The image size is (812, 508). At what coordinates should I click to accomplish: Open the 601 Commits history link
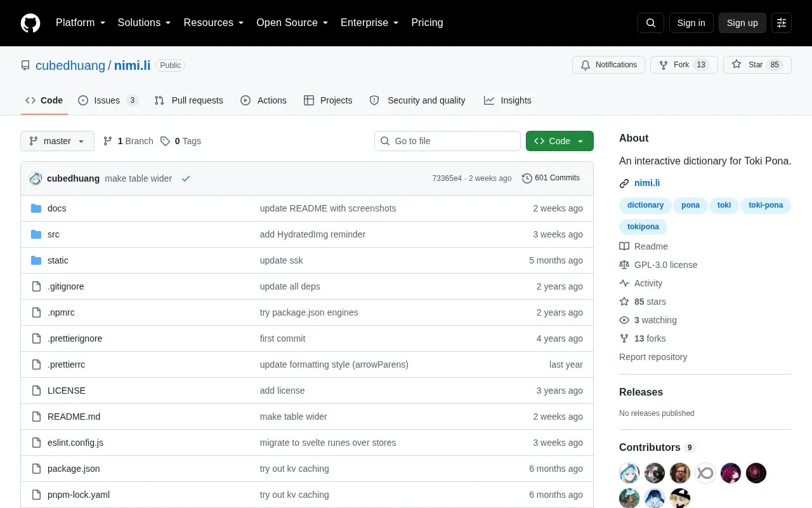pyautogui.click(x=551, y=178)
